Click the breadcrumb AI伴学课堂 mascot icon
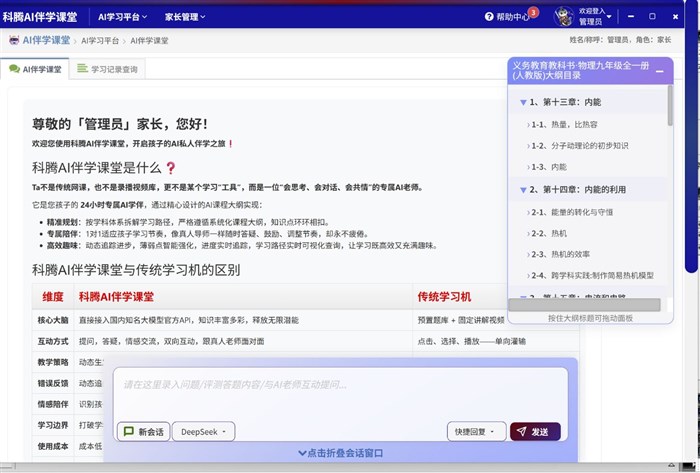The image size is (700, 473). coord(14,41)
